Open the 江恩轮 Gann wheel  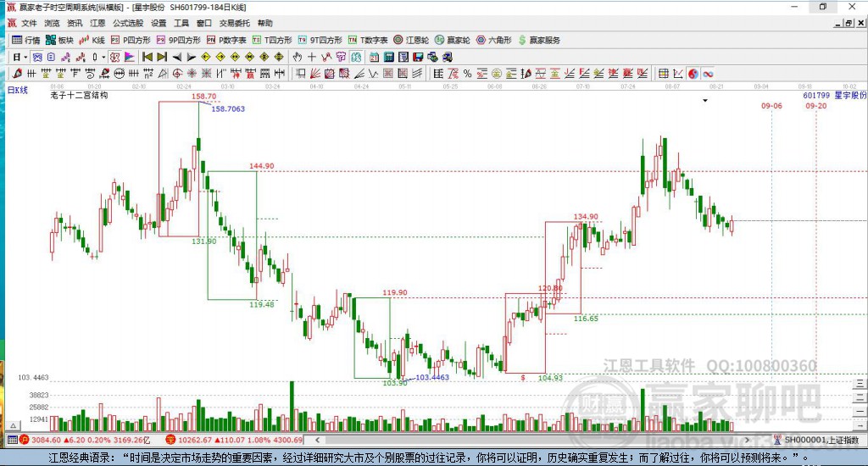tap(411, 40)
